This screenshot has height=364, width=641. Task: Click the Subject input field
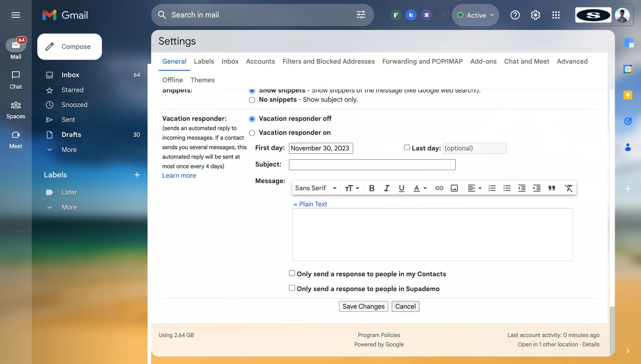(372, 165)
